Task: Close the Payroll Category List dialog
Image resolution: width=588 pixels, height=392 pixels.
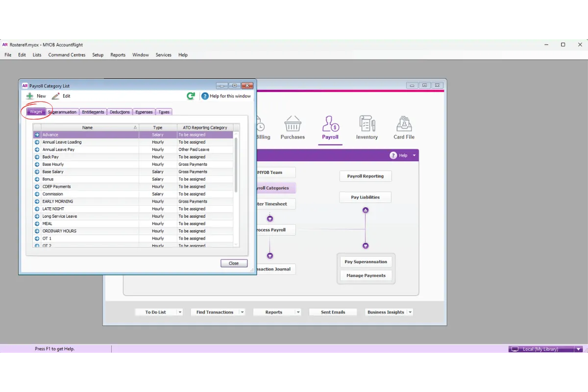Action: click(234, 263)
